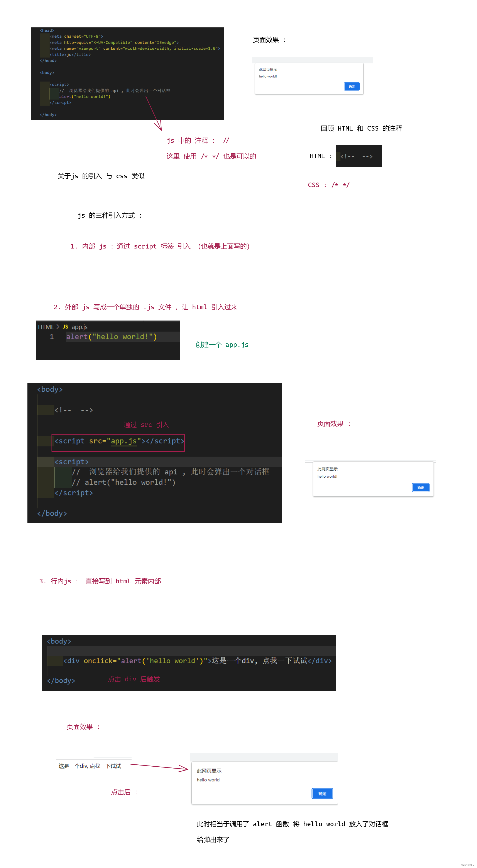Click the opening <head> tag
477x868 pixels.
[x=47, y=30]
